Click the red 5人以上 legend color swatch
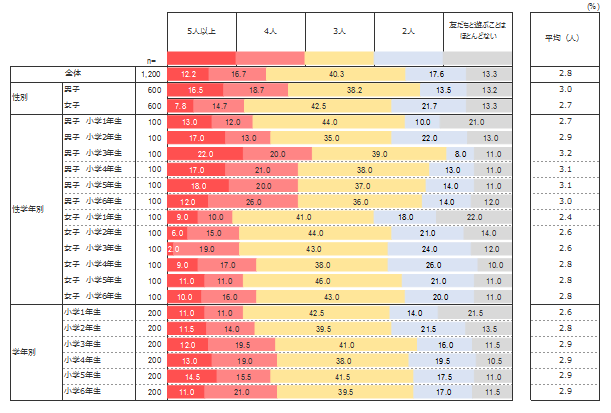Image resolution: width=611 pixels, height=413 pixels. point(202,57)
